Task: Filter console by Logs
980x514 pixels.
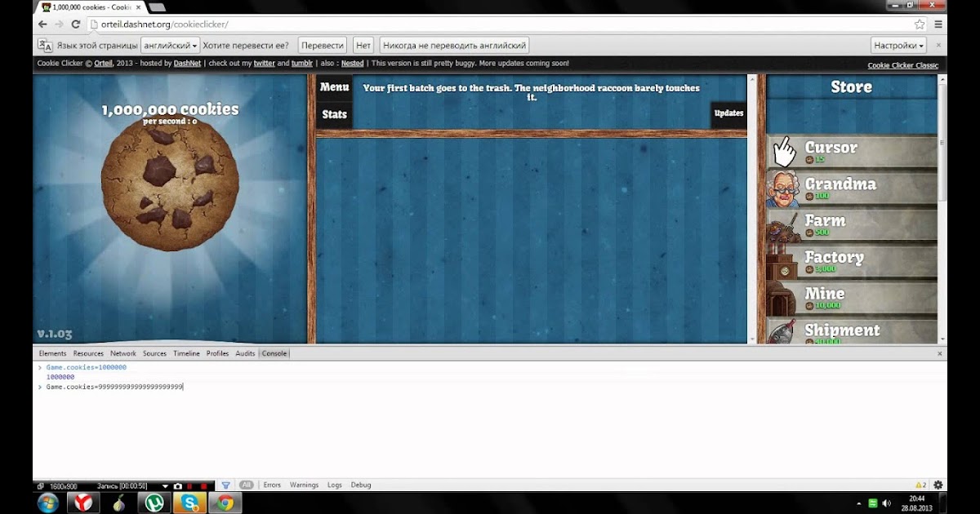Action: pos(335,485)
